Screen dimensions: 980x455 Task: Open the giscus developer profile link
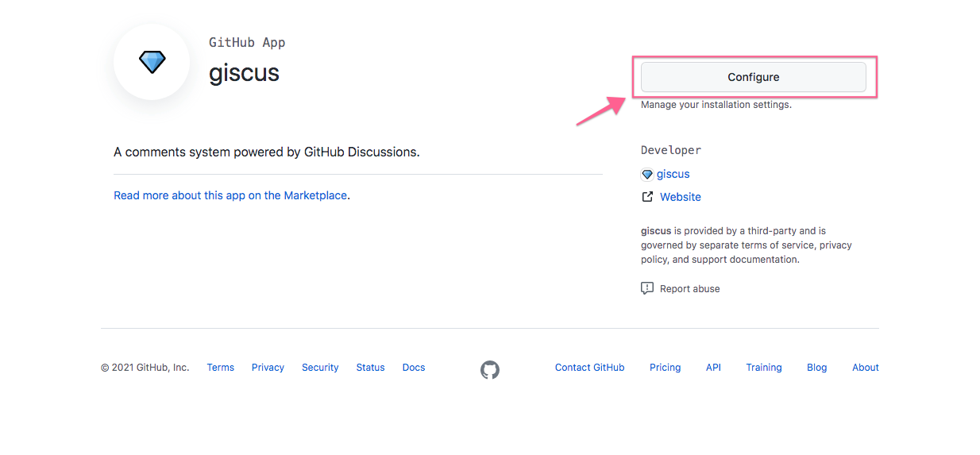(x=673, y=174)
